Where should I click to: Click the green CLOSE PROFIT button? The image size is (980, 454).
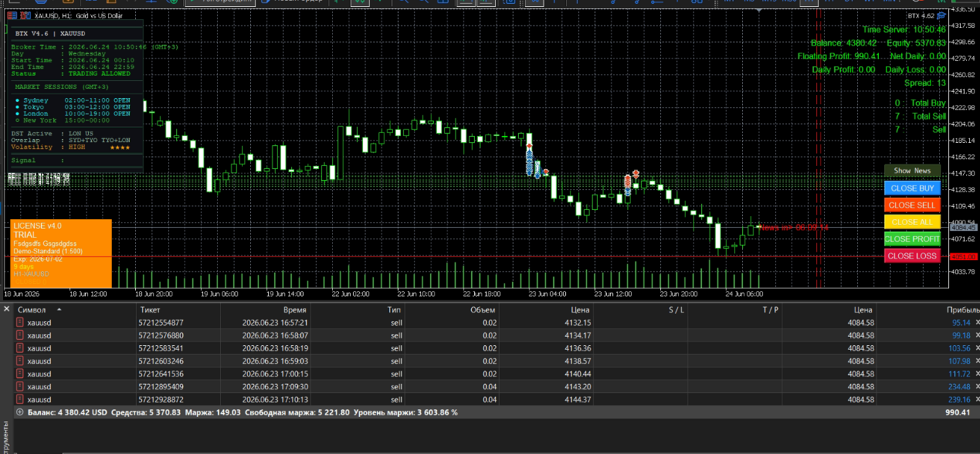point(912,239)
